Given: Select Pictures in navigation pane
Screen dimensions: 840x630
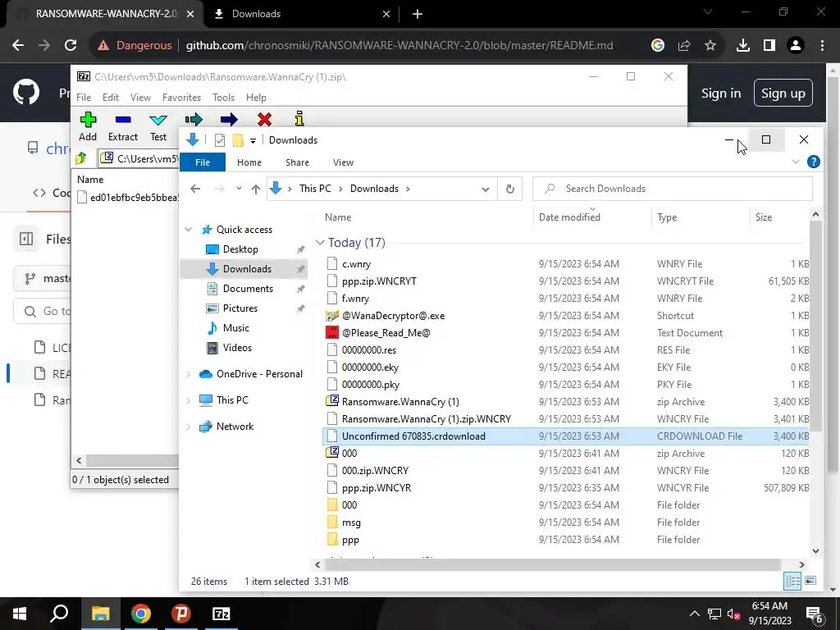Looking at the screenshot, I should click(240, 308).
